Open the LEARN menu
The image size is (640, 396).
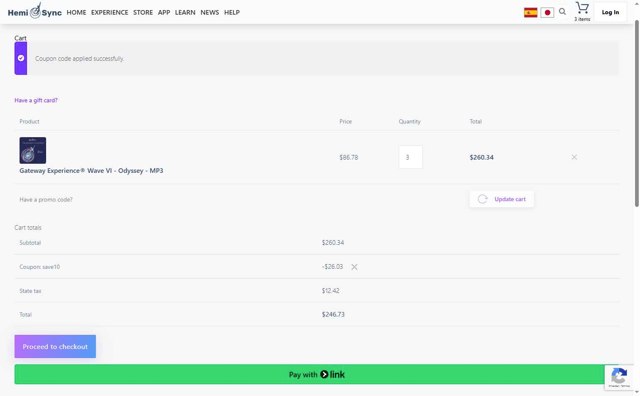185,13
